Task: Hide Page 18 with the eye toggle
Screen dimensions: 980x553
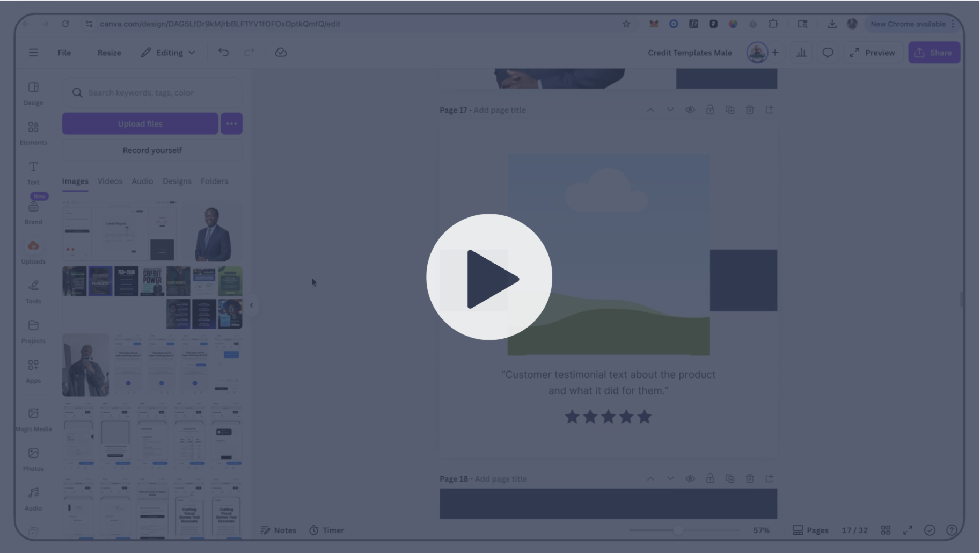Action: (x=690, y=478)
